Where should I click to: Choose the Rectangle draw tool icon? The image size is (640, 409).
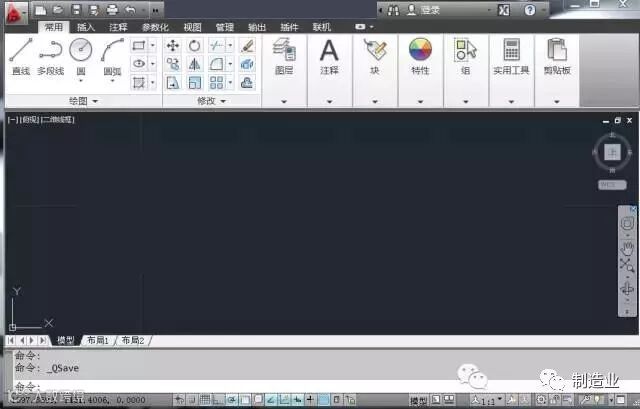(139, 45)
